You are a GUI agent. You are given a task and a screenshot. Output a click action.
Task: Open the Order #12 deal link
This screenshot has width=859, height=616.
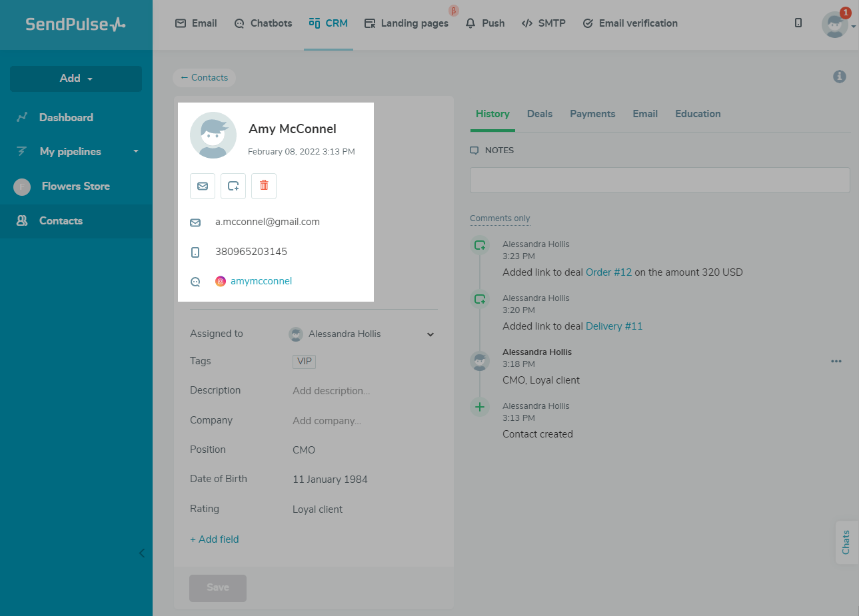click(x=608, y=272)
